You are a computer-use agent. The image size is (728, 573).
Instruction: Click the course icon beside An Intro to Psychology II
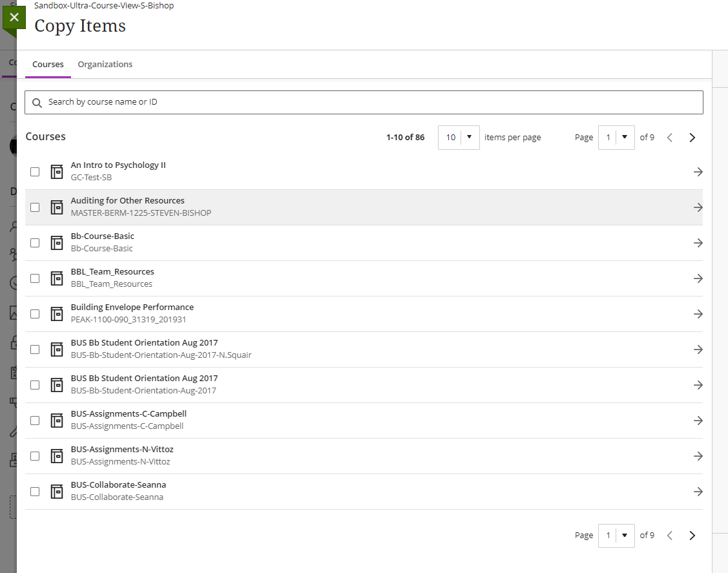(x=56, y=171)
